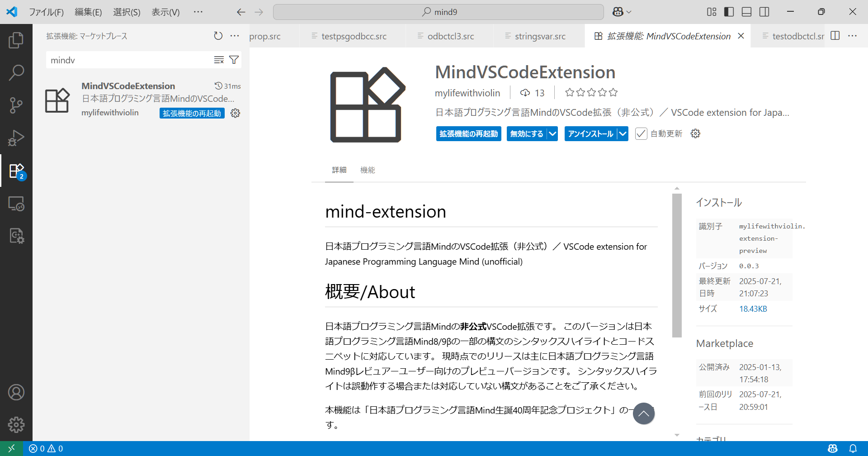Open the extensions filter funnel options
Viewport: 868px width, 456px height.
pyautogui.click(x=234, y=59)
